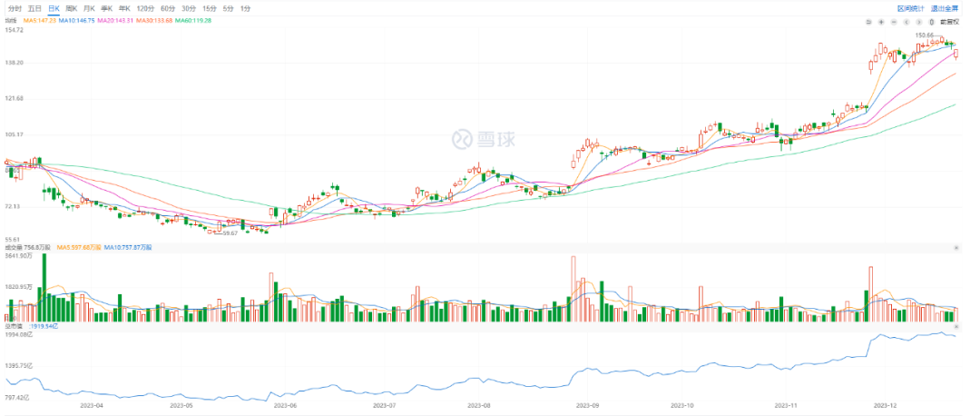Image resolution: width=980 pixels, height=416 pixels.
Task: Open the 均线 indicator settings
Action: point(11,20)
